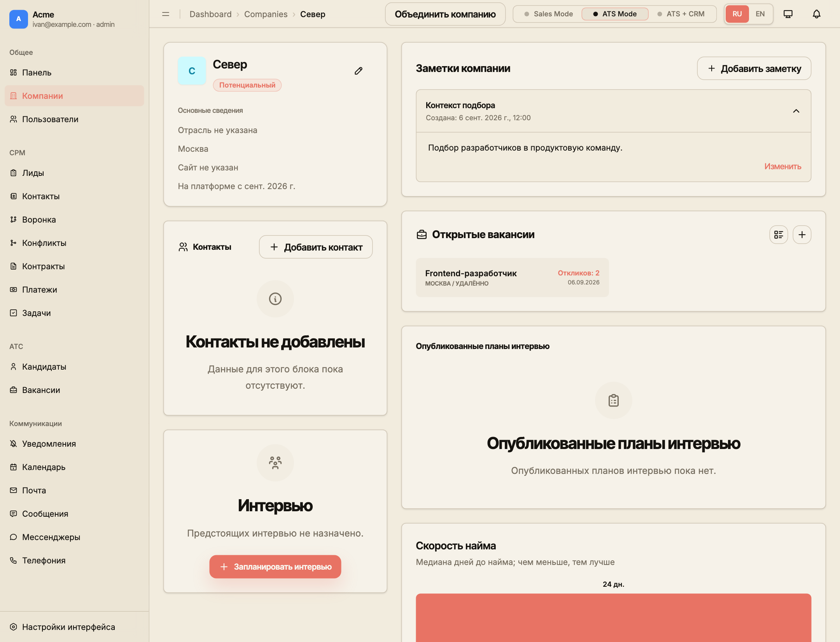Click the Acme workspace avatar
840x642 pixels.
click(x=19, y=19)
